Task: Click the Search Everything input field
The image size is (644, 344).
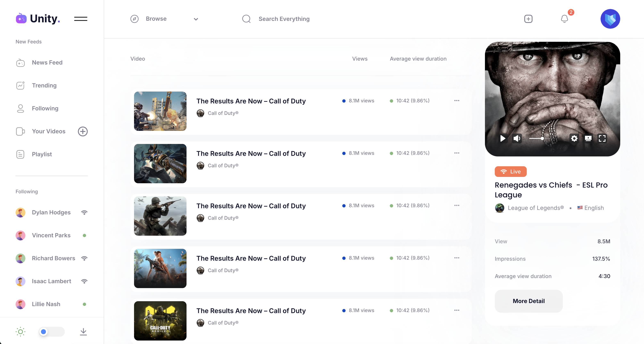Action: [284, 19]
